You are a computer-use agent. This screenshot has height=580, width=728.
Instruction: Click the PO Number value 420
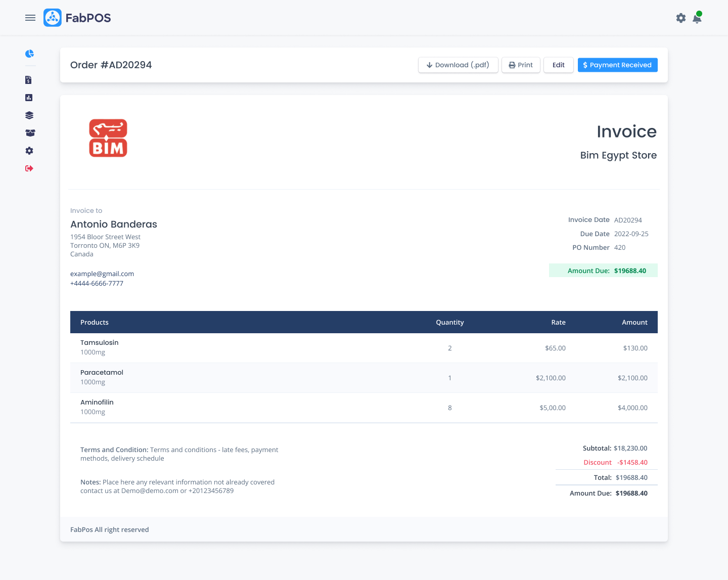pos(620,247)
